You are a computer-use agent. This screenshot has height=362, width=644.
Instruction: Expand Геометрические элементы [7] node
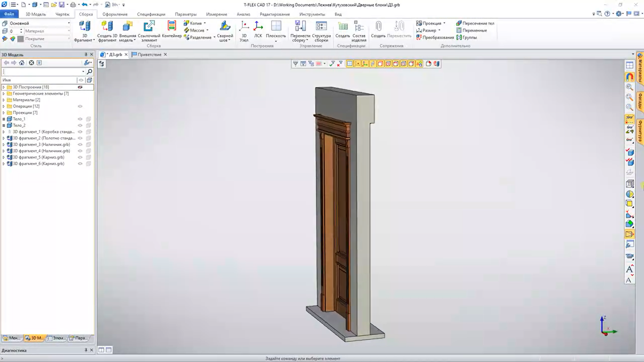click(x=4, y=94)
